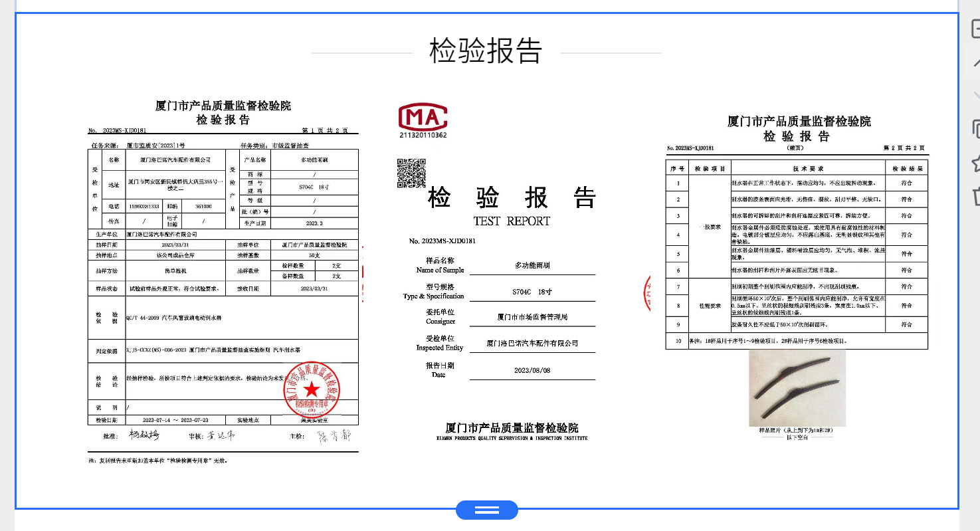
Task: Click the "检验结果" column header
Action: coord(906,169)
